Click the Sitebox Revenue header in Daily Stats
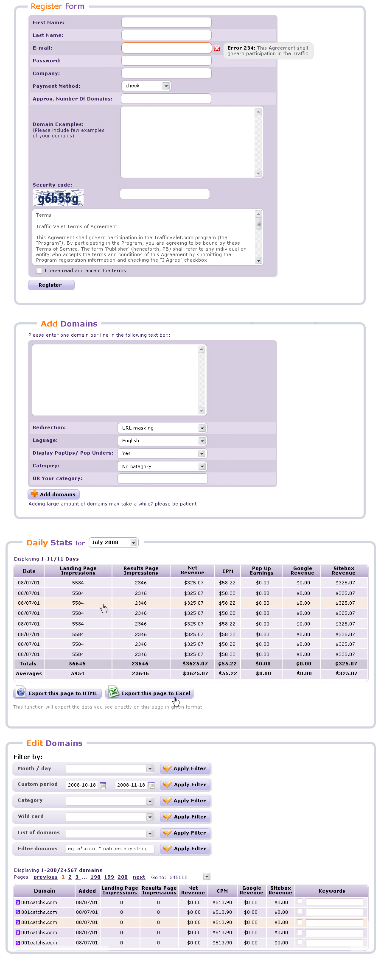The image size is (381, 980). (344, 571)
